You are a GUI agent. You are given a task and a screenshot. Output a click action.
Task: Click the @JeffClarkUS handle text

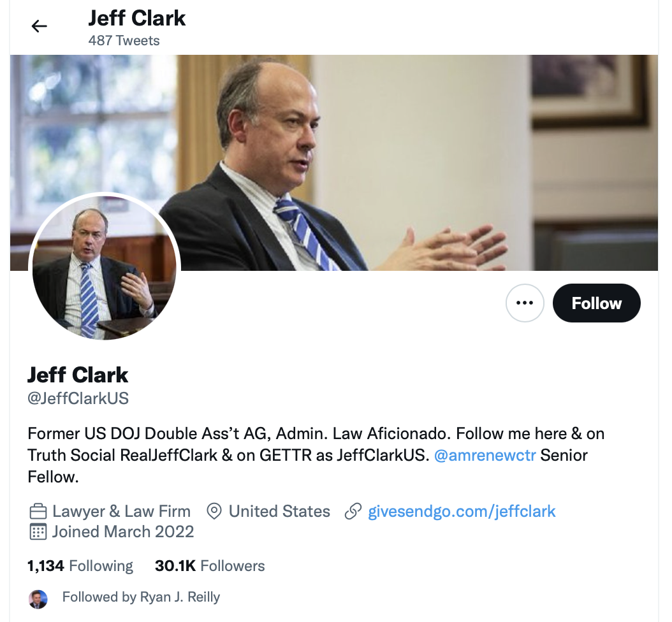(78, 398)
